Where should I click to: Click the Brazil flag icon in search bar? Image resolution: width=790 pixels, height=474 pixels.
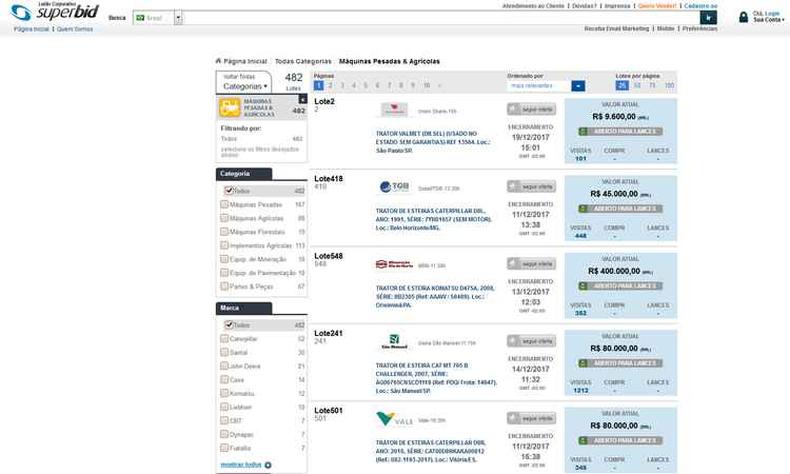pos(140,18)
